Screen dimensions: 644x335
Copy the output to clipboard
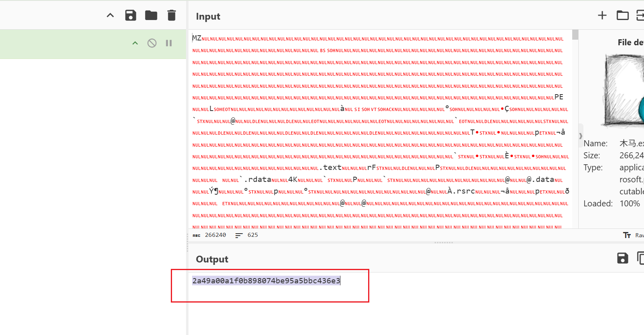pos(640,258)
